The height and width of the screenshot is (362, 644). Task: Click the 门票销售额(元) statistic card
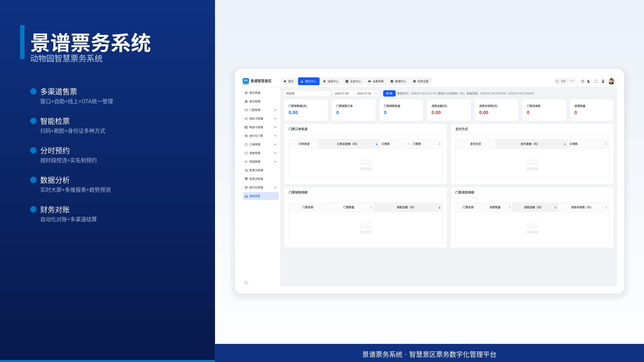point(306,110)
